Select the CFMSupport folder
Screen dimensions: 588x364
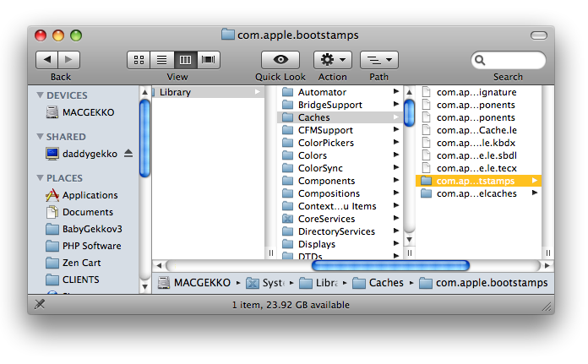click(340, 130)
